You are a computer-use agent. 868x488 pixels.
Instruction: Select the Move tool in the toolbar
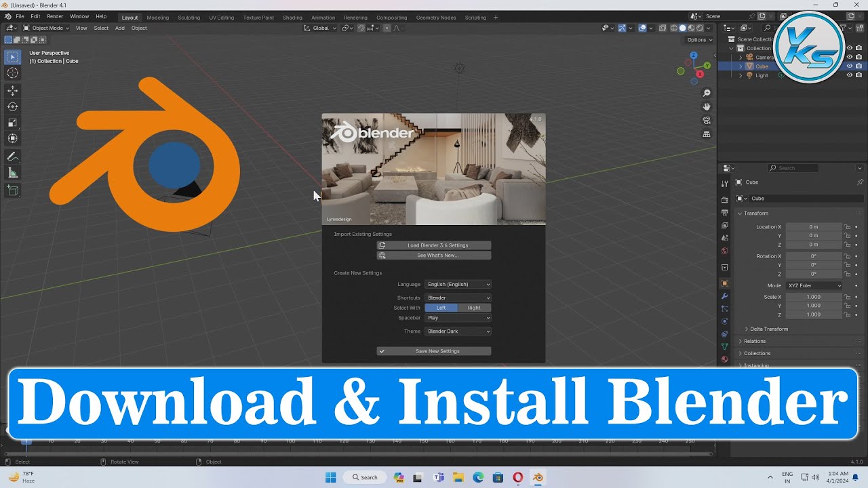(x=12, y=90)
